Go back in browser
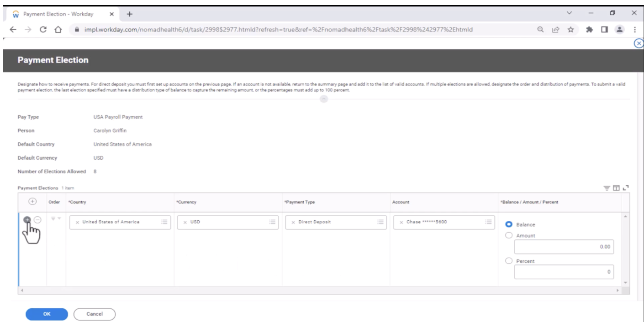This screenshot has height=322, width=644. click(12, 29)
